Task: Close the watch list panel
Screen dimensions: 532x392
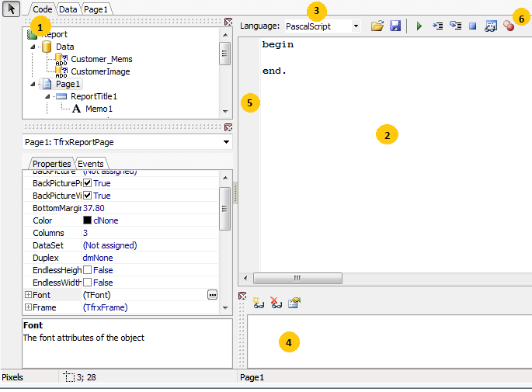Action: click(x=242, y=296)
